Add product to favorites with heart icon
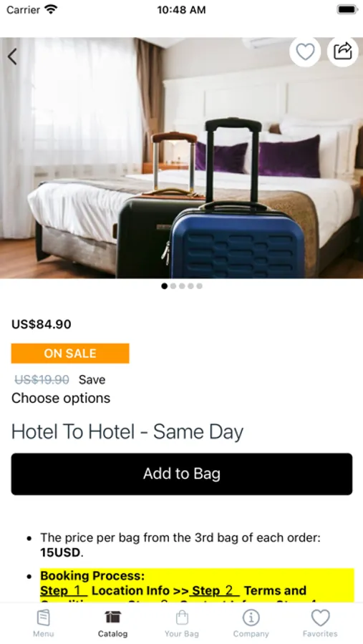363x644 pixels. pyautogui.click(x=305, y=52)
